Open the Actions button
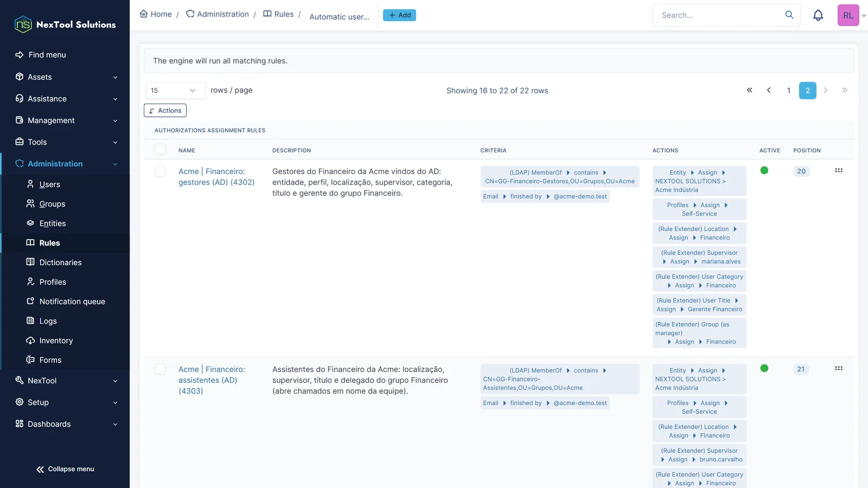868x488 pixels. [165, 111]
